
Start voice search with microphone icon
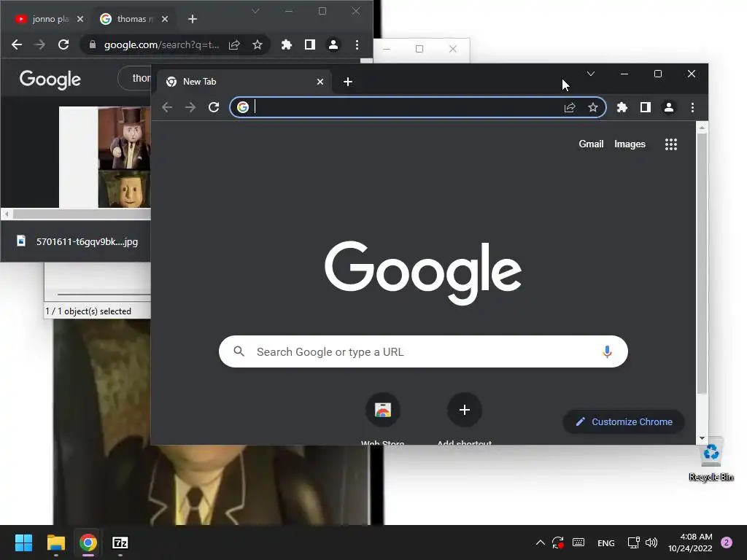click(x=607, y=351)
